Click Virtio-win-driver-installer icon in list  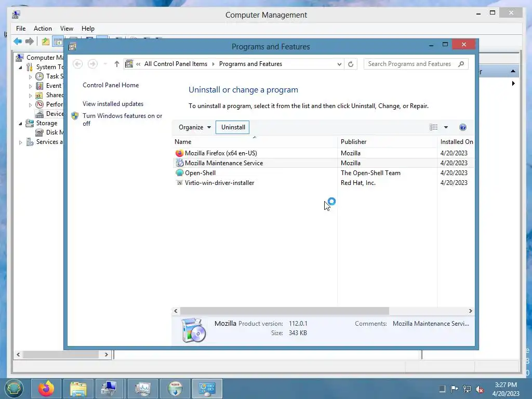pos(179,182)
